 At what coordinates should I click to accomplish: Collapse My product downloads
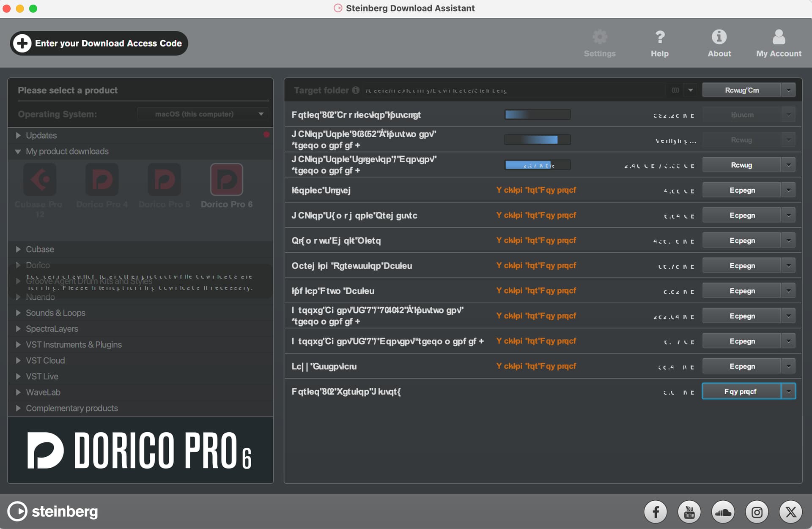point(18,151)
